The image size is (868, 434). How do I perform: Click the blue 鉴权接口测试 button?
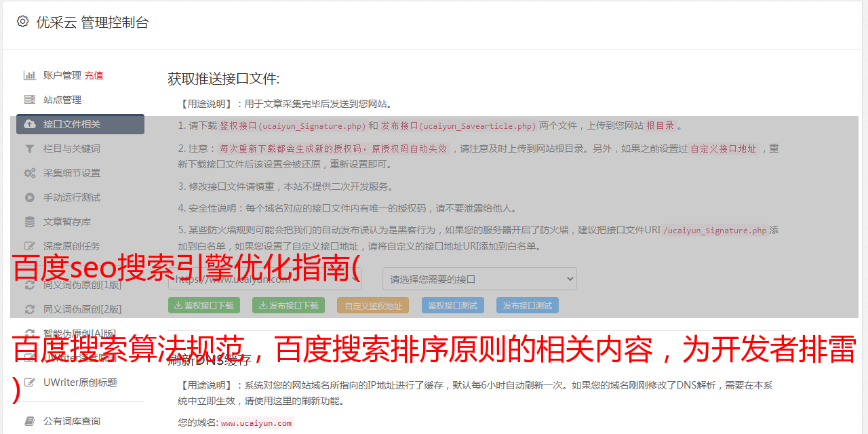453,305
